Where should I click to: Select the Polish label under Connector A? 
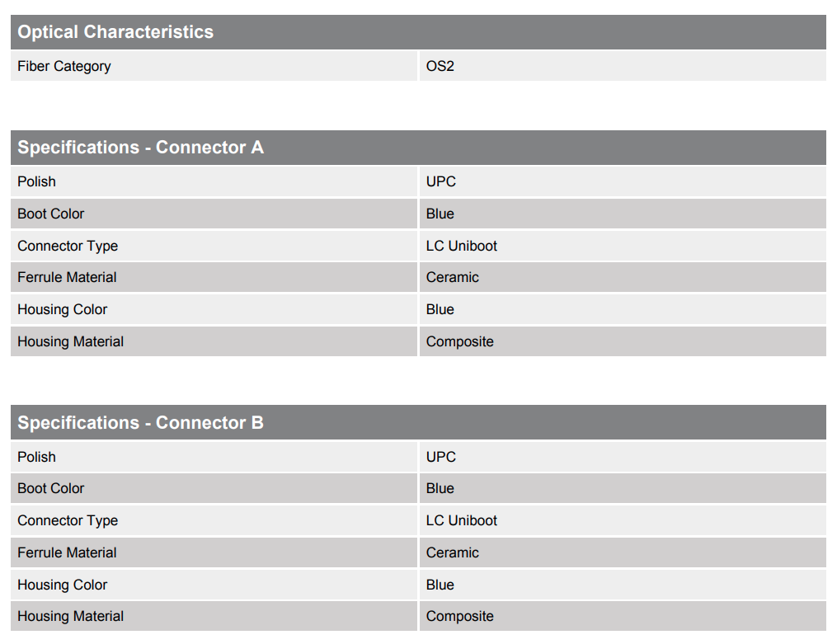[37, 181]
